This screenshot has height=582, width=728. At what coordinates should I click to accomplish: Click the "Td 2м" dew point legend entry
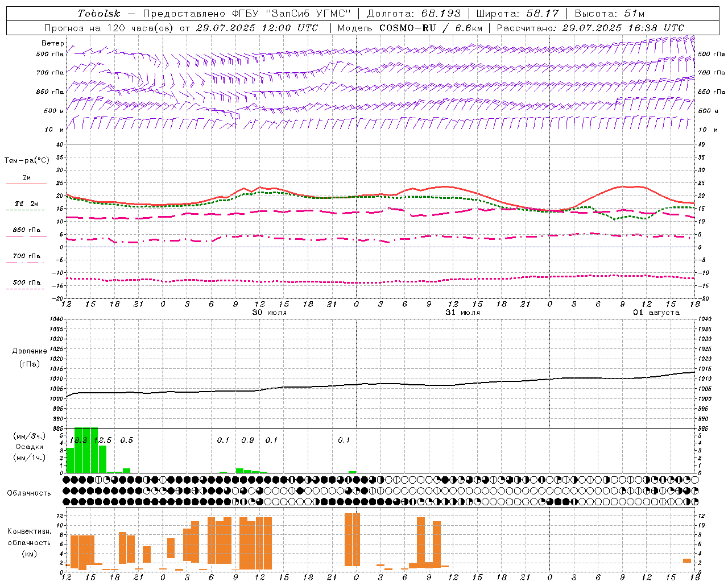coord(27,203)
